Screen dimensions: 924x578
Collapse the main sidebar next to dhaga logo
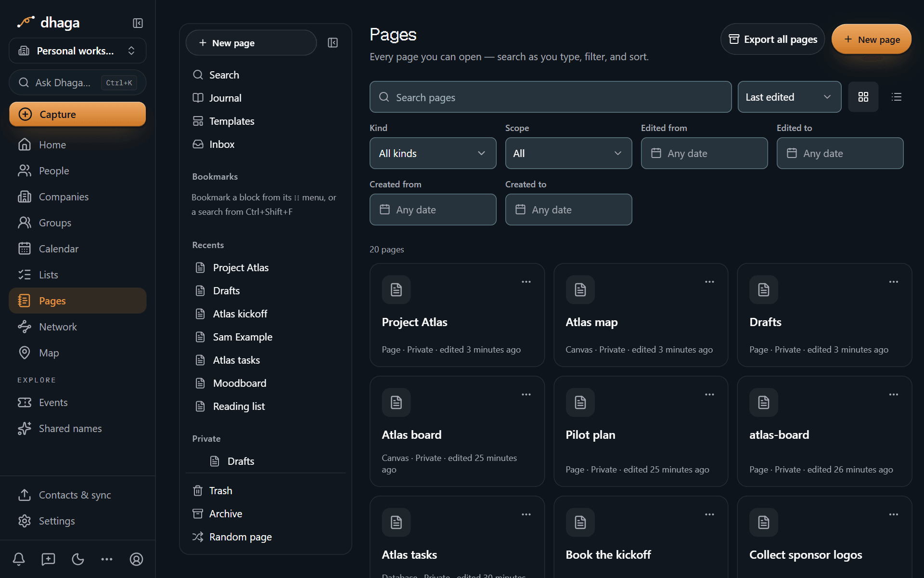(x=138, y=23)
